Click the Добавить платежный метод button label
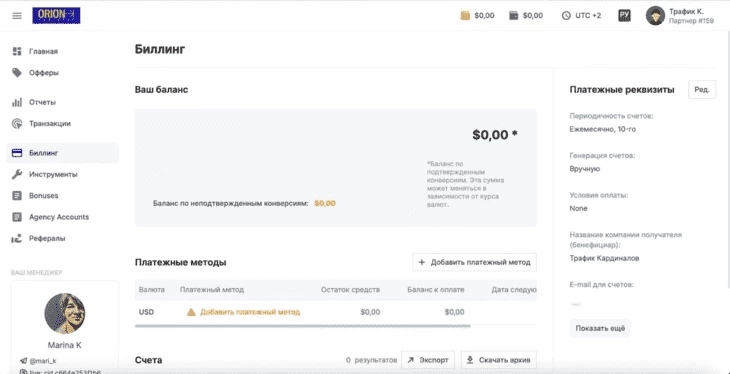 tap(480, 262)
